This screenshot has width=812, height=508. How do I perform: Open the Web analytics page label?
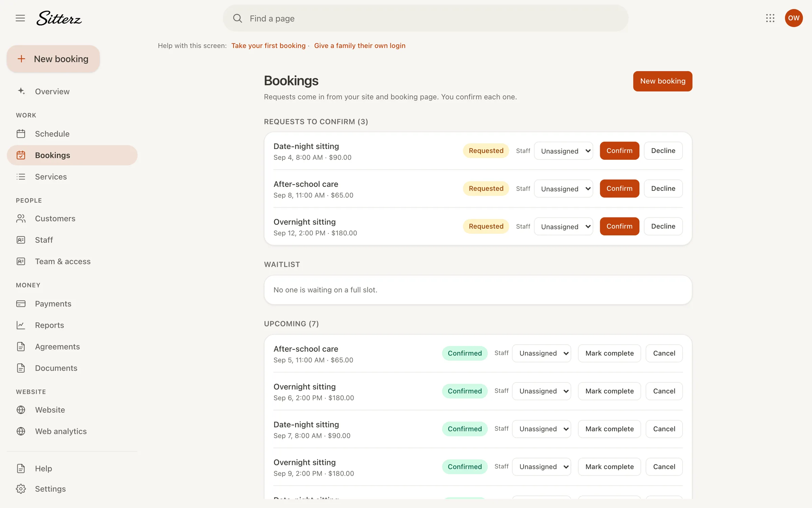(x=61, y=431)
